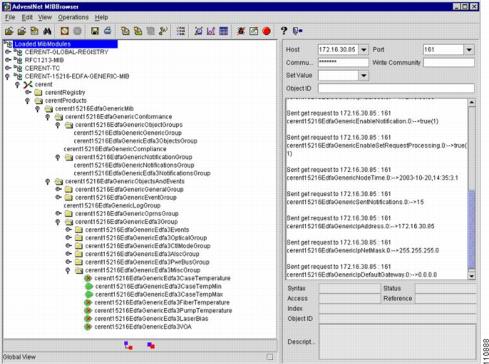Select cerent15216EdfaGenericCompliance node

coord(115,149)
